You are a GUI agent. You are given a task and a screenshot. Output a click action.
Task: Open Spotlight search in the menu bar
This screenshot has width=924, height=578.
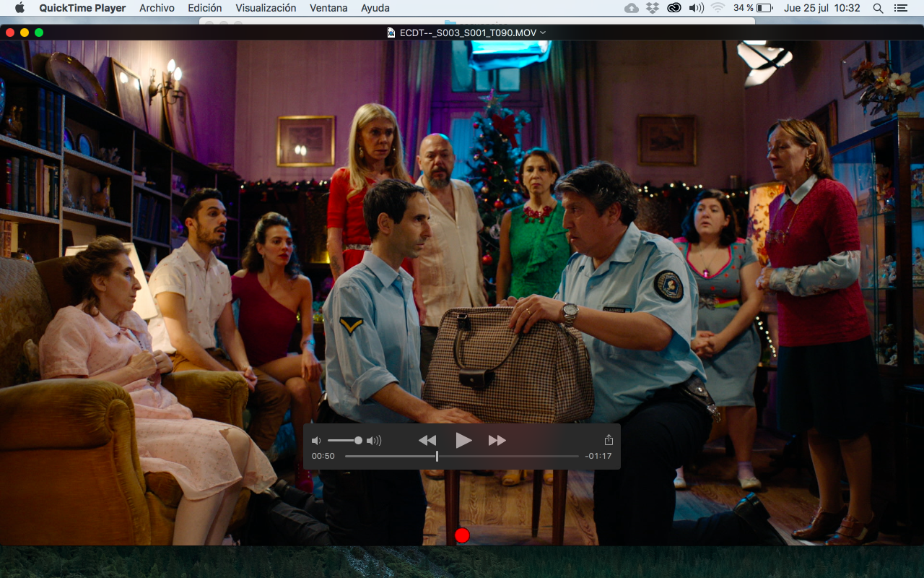click(x=878, y=8)
